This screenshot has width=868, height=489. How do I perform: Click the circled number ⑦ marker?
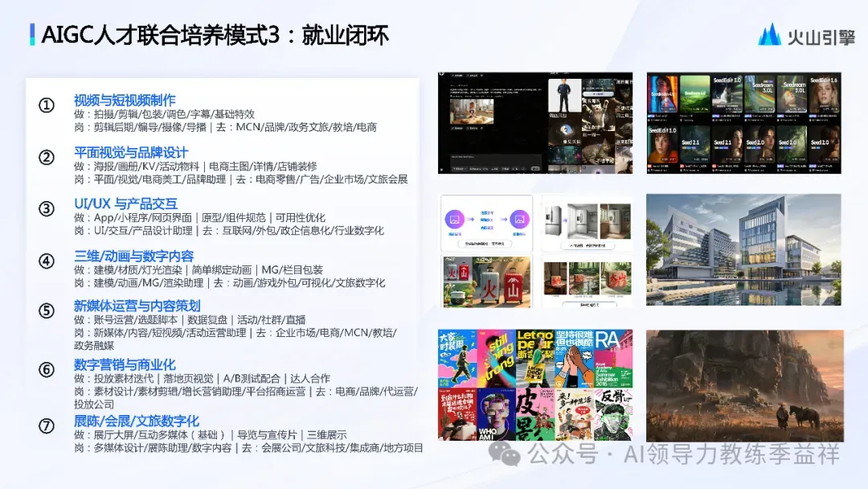pyautogui.click(x=47, y=426)
